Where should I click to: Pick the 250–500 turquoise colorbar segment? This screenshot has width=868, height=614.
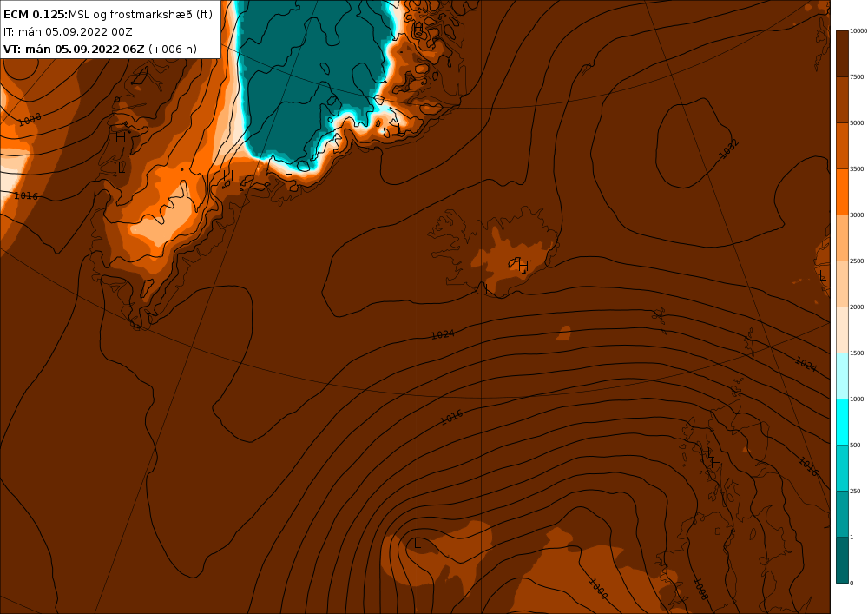pos(842,467)
